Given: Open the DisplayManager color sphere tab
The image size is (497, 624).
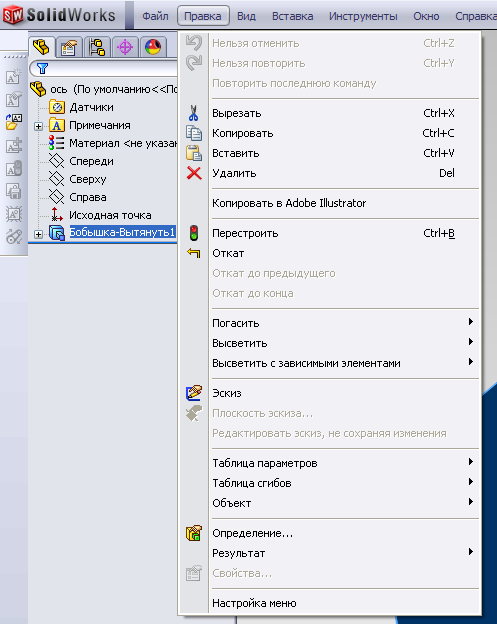Looking at the screenshot, I should pyautogui.click(x=153, y=47).
